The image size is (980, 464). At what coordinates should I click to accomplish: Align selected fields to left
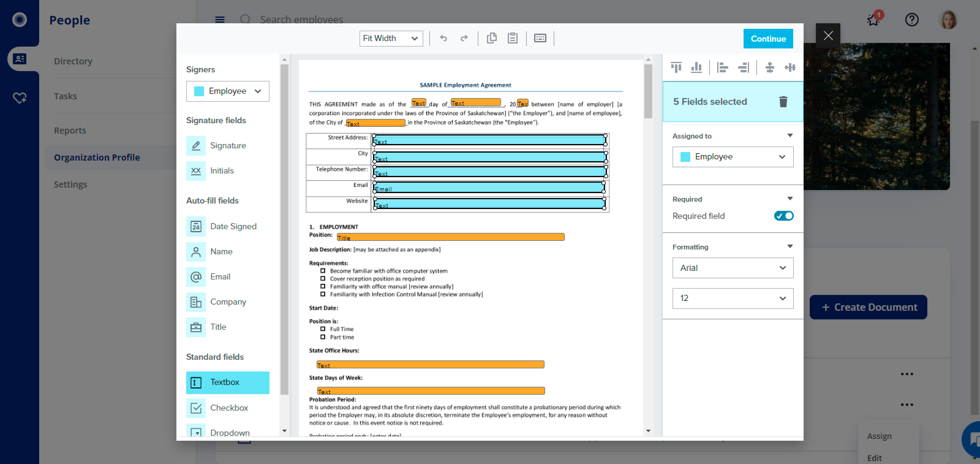pyautogui.click(x=722, y=67)
